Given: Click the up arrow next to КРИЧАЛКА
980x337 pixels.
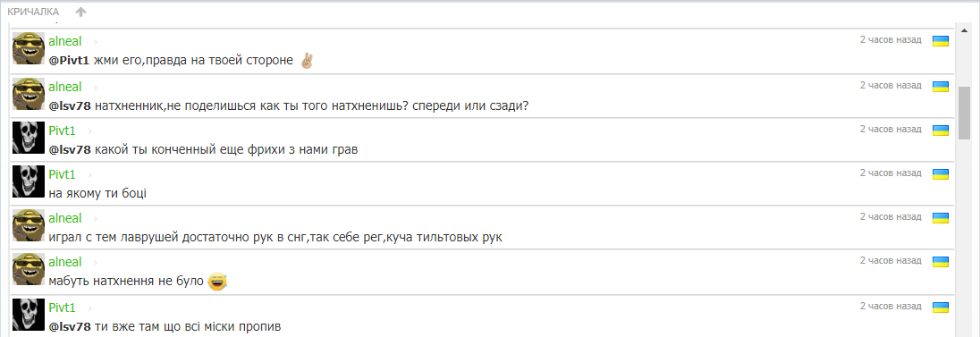Looking at the screenshot, I should (80, 12).
